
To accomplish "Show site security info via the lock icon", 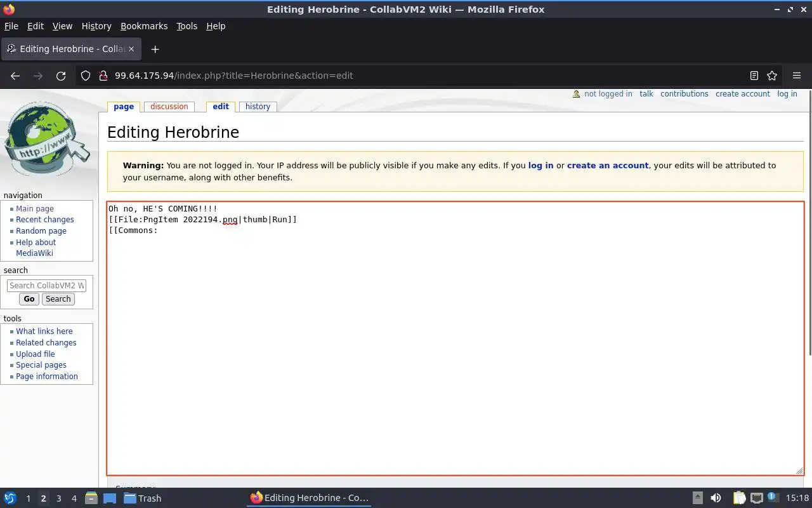I will click(x=103, y=76).
